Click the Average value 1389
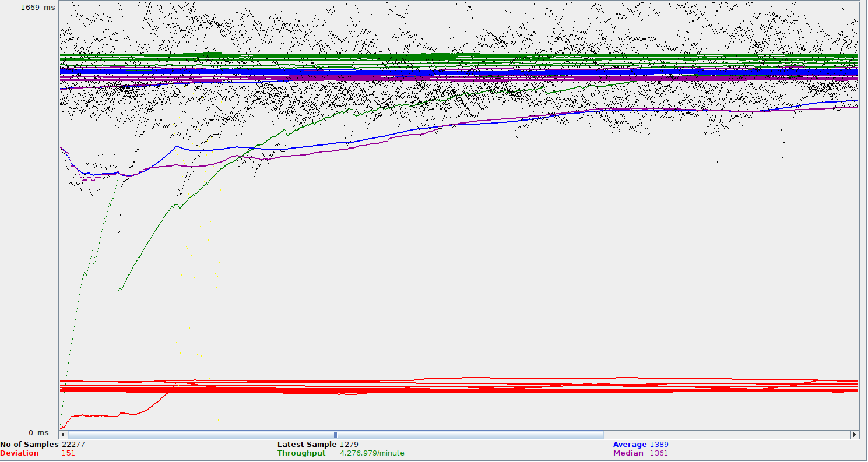 pos(659,445)
